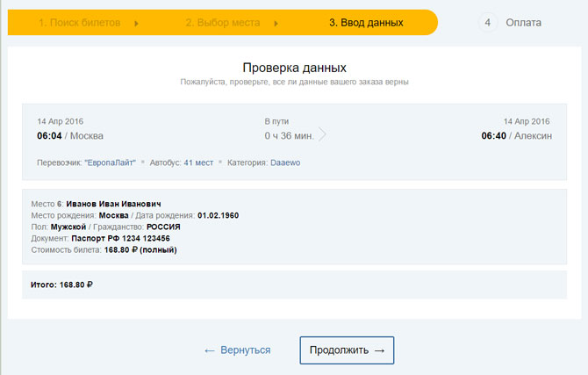Click the document 'Паспорт РФ 1234 123456'
The height and width of the screenshot is (375, 588).
click(x=120, y=238)
